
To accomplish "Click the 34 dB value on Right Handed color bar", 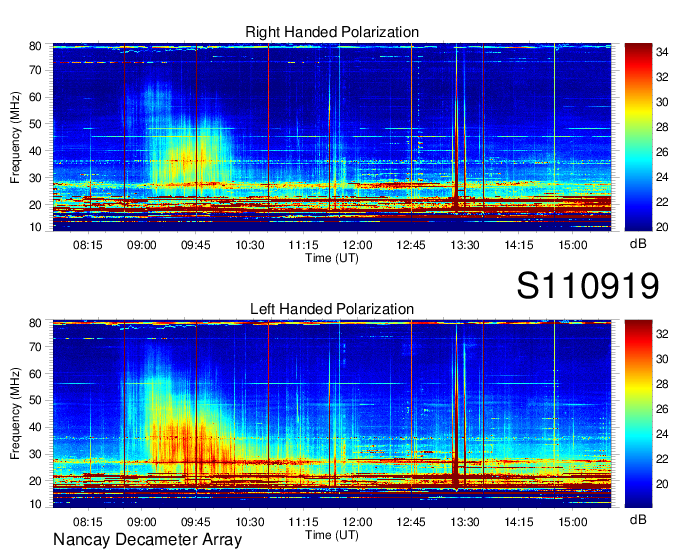I will 662,52.
